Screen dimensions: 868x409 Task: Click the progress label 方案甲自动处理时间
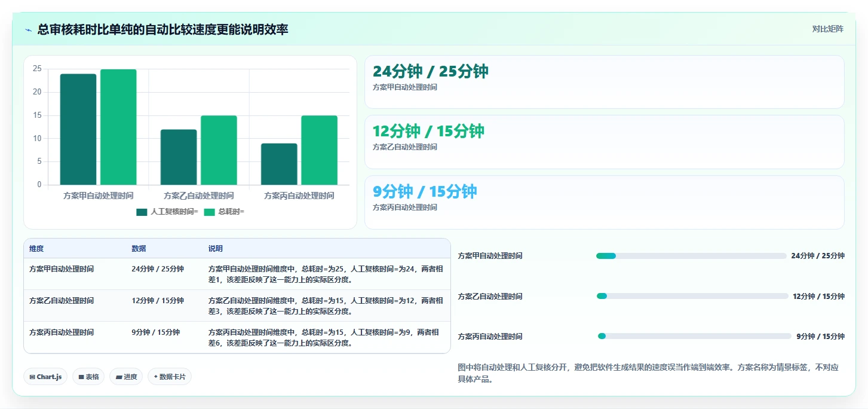coord(490,256)
